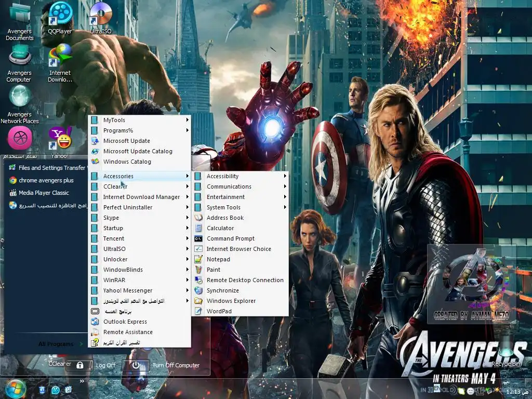Click the Log Off lock icon
The height and width of the screenshot is (399, 532).
point(80,365)
